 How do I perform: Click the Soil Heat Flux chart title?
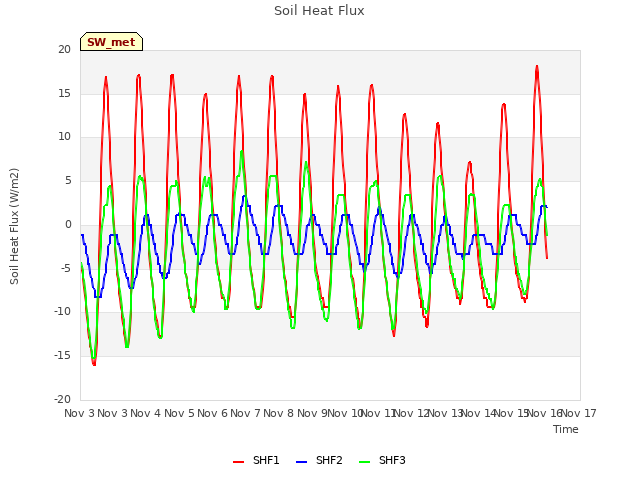coord(319,11)
